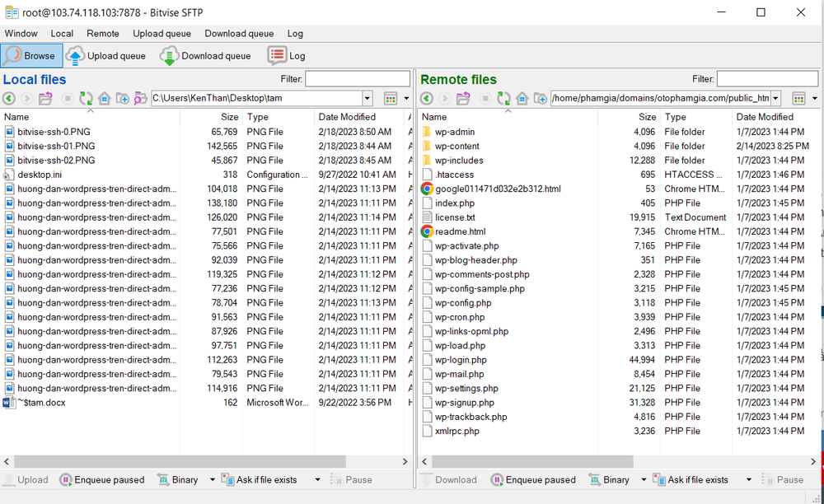Open the Download queue menu
This screenshot has height=504, width=824.
tap(239, 34)
